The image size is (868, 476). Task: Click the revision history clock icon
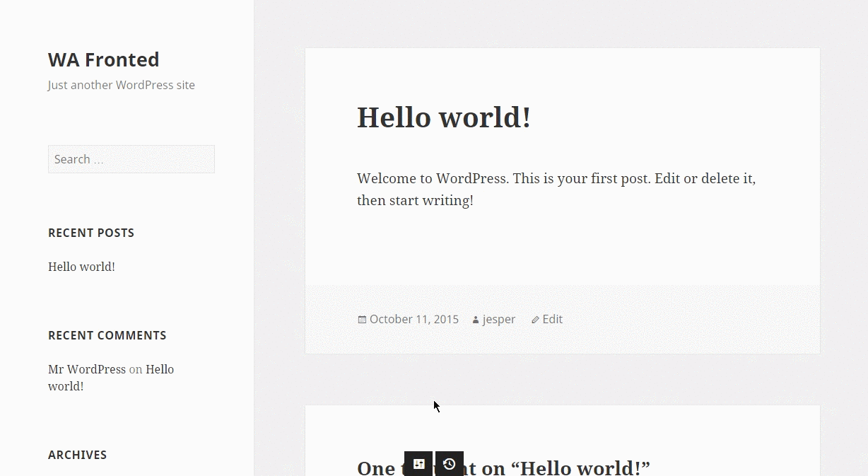click(x=450, y=464)
